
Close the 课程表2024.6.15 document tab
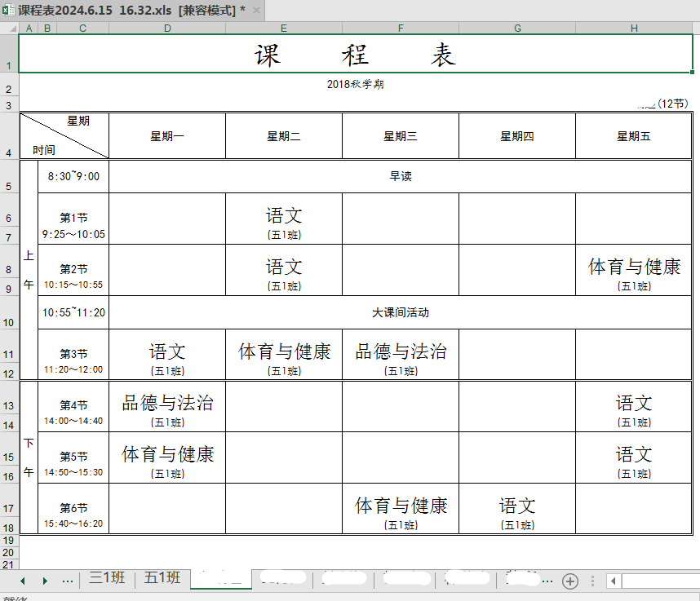pyautogui.click(x=256, y=11)
